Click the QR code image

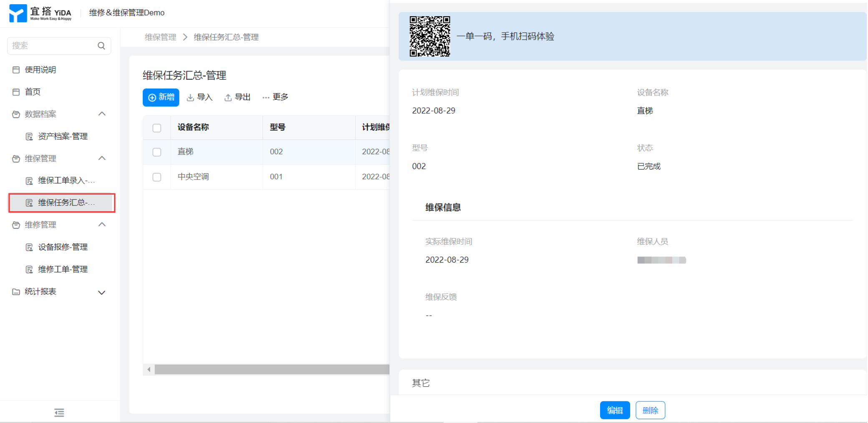click(x=429, y=37)
